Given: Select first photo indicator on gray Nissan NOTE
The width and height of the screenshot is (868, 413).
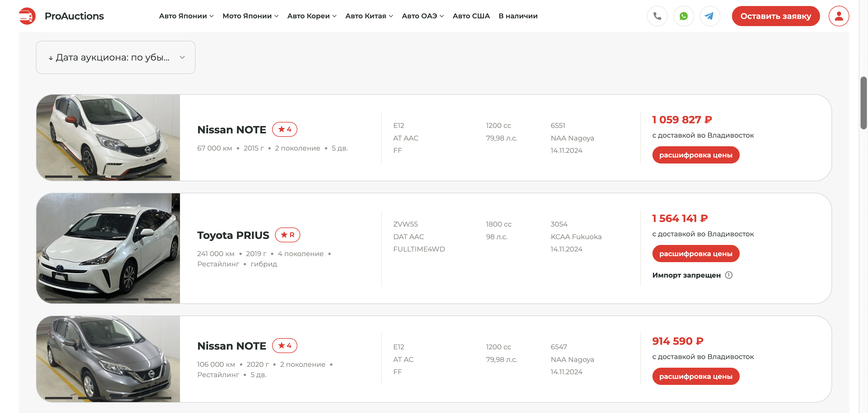Looking at the screenshot, I should [x=59, y=398].
